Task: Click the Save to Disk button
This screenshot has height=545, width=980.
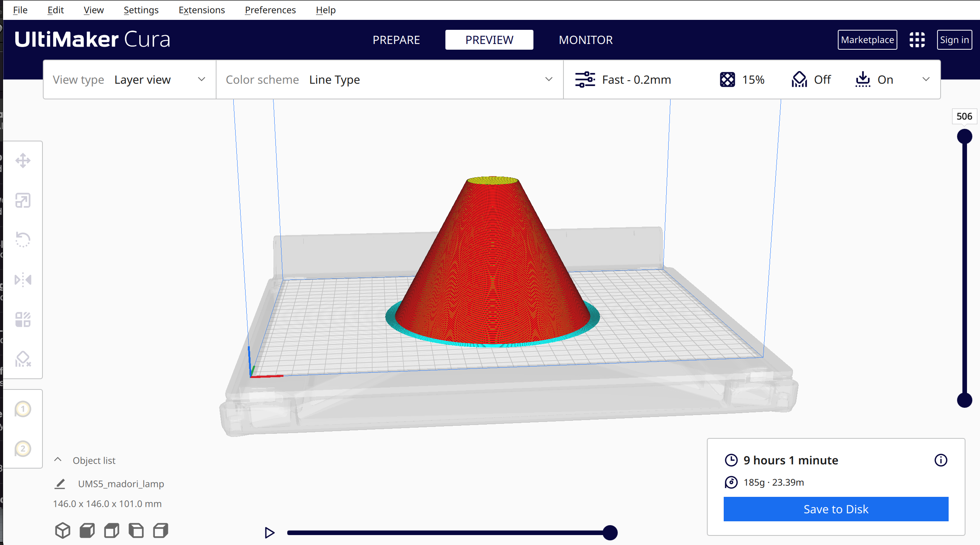Action: [x=836, y=509]
